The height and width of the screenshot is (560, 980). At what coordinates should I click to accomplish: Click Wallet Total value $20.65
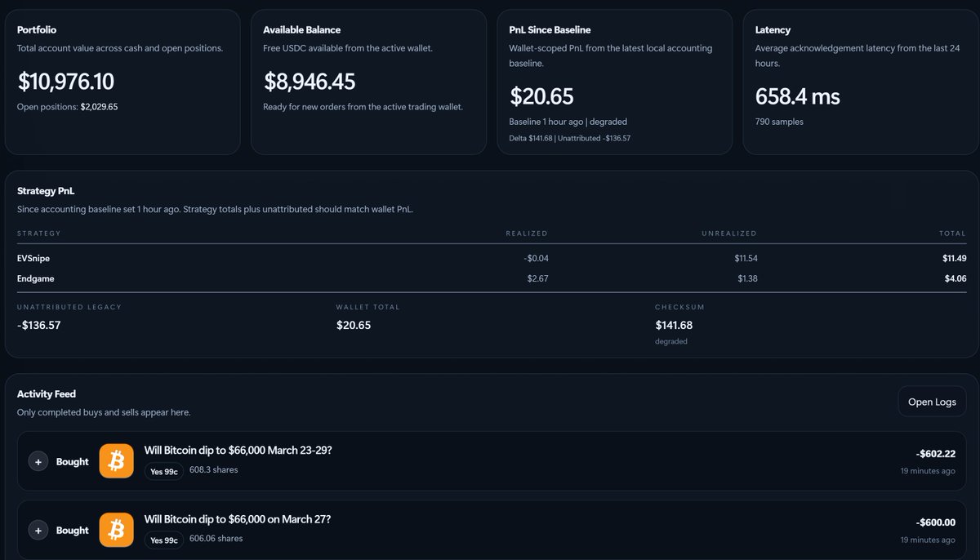pos(354,325)
